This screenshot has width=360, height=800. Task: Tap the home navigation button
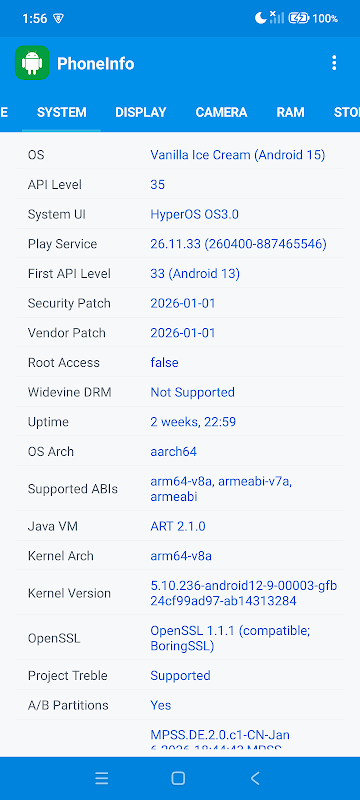[178, 778]
